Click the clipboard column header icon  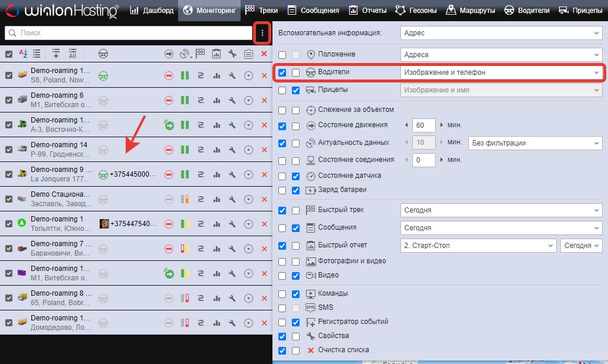click(x=248, y=54)
